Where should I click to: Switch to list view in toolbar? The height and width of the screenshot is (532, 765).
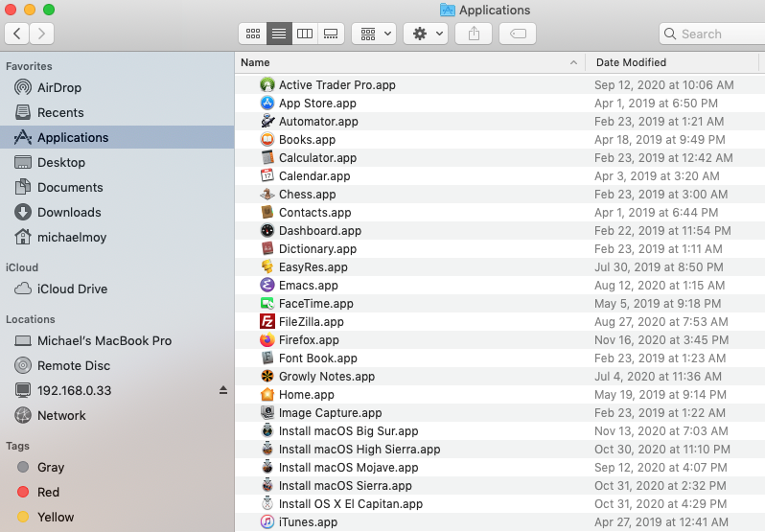point(279,34)
